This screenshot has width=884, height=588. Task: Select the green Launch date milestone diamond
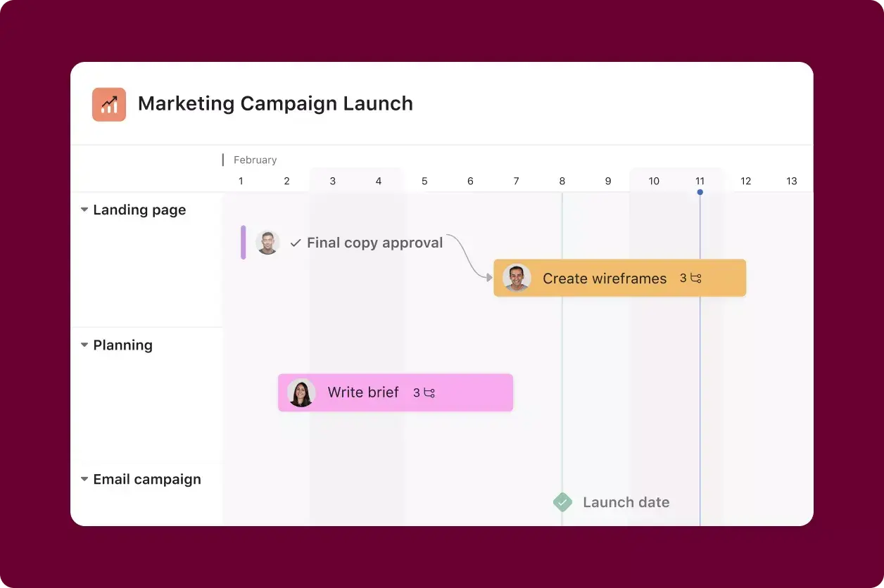562,501
